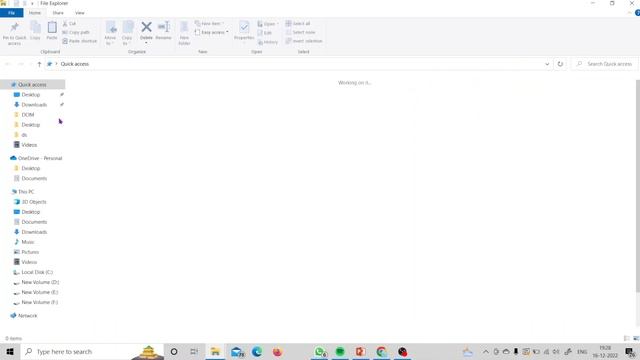
Task: Open Task View on the taskbar
Action: [194, 351]
